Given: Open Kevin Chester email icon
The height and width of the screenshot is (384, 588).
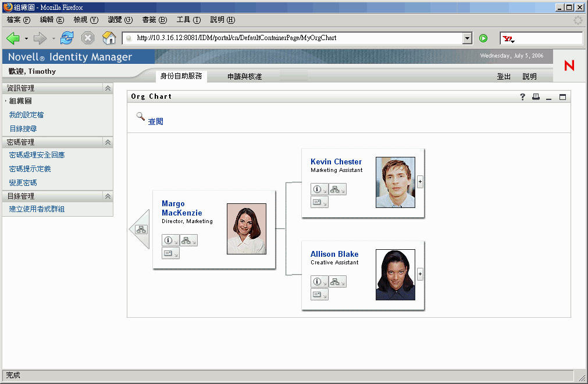Looking at the screenshot, I should coord(319,202).
